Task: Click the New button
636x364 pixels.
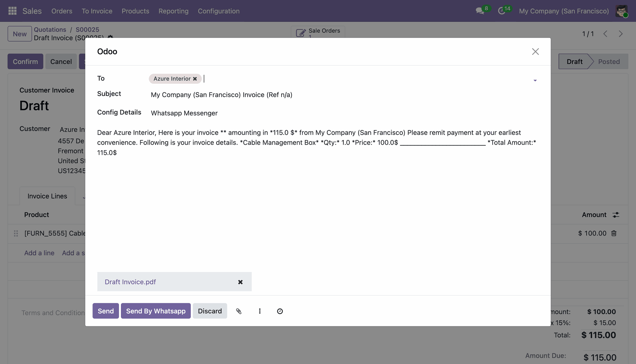Action: (20, 34)
